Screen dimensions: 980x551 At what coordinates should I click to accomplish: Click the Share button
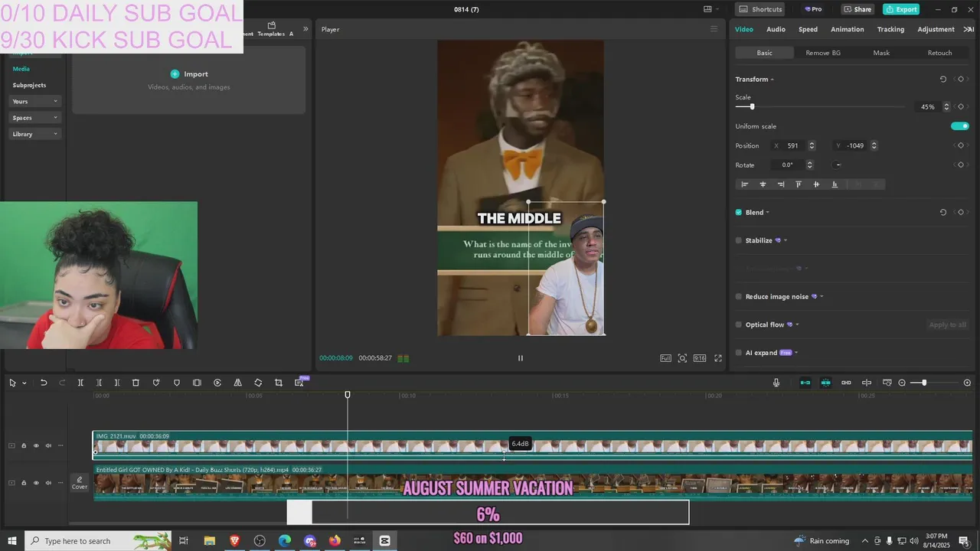[857, 9]
